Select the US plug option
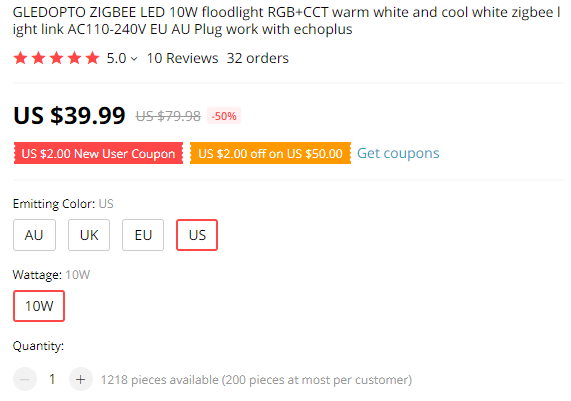This screenshot has width=571, height=401. (x=197, y=235)
